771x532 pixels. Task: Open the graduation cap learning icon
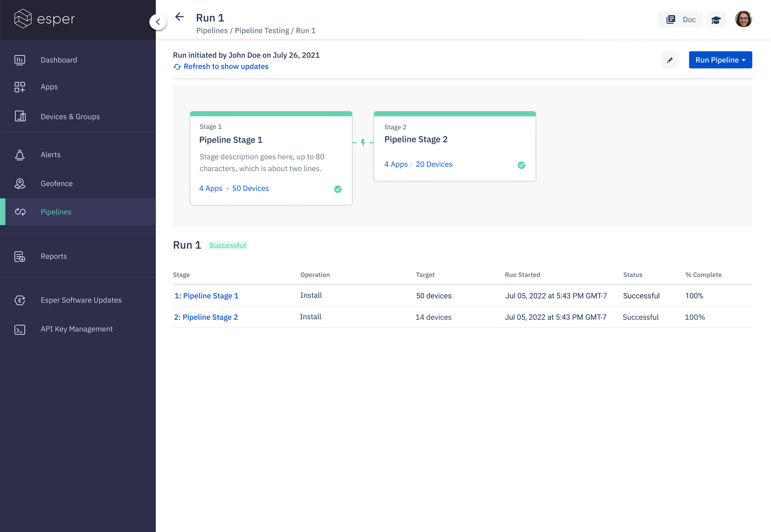tap(715, 20)
